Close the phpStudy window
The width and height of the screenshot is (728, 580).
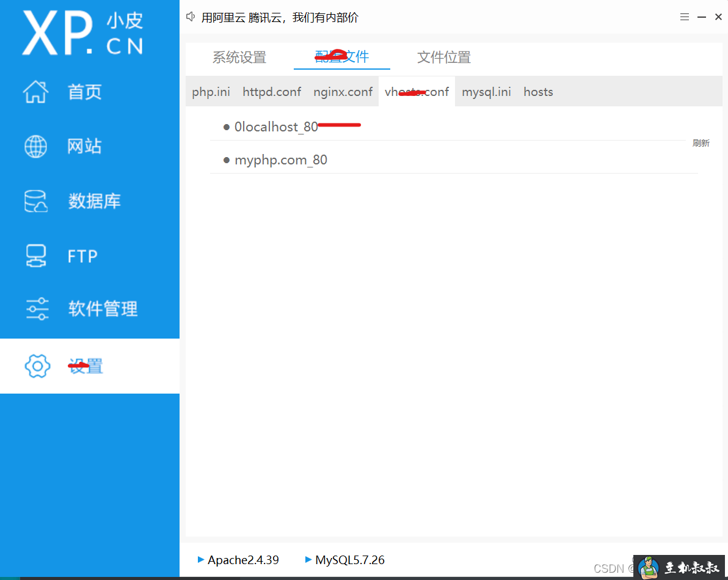(718, 17)
